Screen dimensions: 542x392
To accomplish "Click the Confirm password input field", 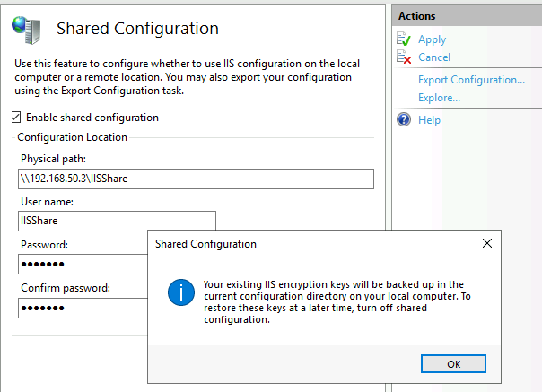I will click(x=83, y=308).
